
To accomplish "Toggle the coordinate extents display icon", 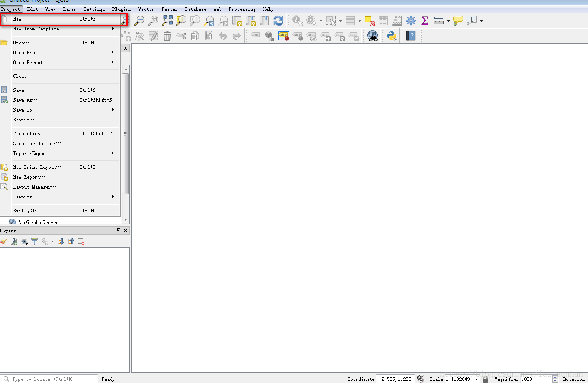I will [x=420, y=379].
